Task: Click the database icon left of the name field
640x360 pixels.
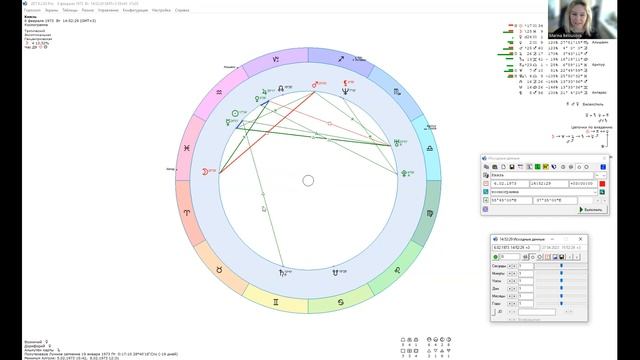Action: [x=486, y=176]
